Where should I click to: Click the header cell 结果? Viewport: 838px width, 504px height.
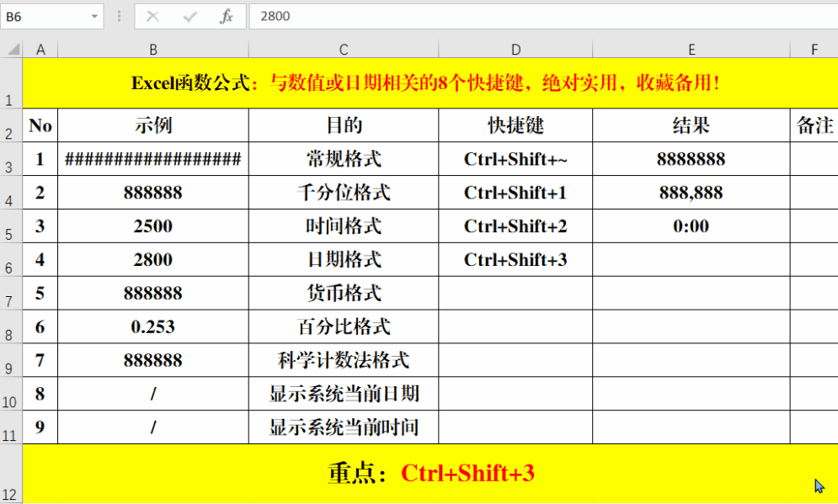tap(691, 125)
